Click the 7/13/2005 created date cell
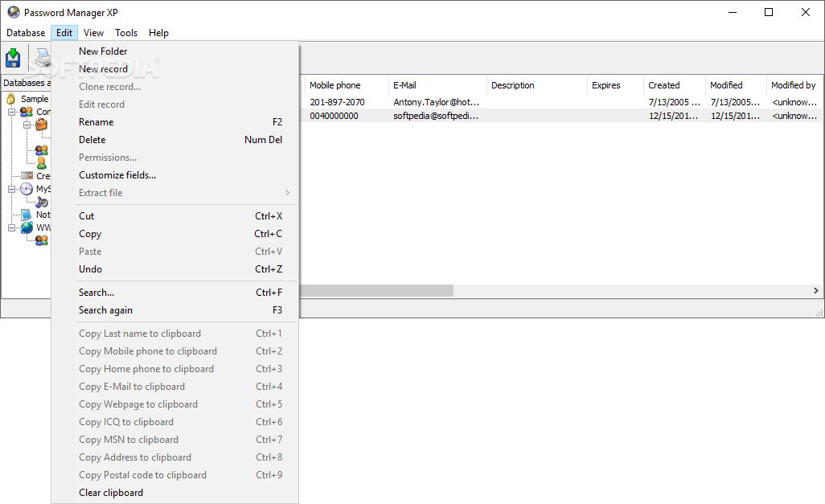This screenshot has width=825, height=504. (x=674, y=102)
